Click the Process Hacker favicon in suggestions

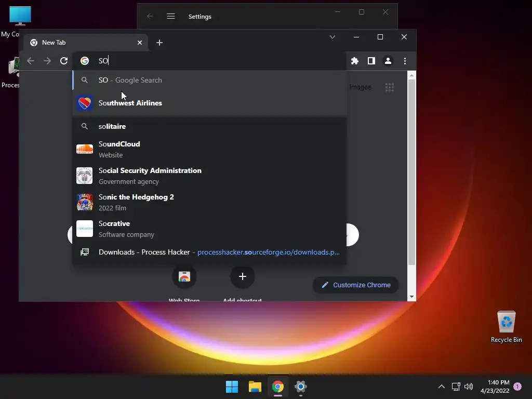(x=85, y=252)
